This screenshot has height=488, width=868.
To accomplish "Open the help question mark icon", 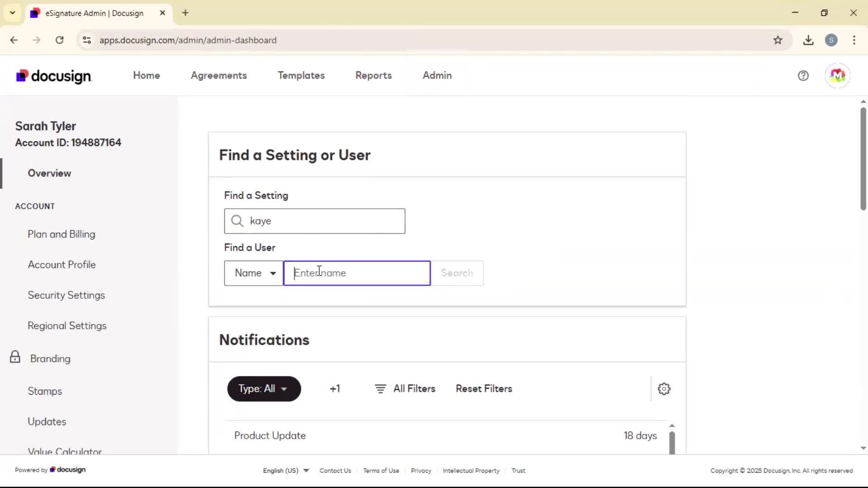I will (x=803, y=75).
